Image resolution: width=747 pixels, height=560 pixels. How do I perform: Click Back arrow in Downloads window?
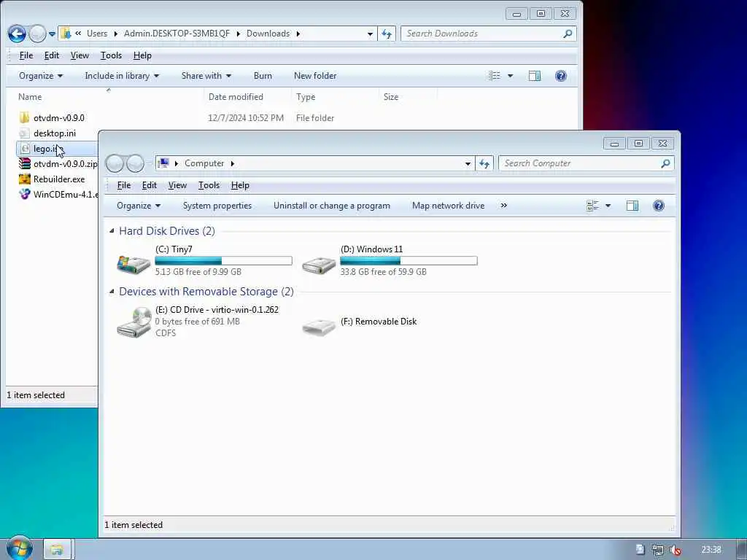pos(17,34)
